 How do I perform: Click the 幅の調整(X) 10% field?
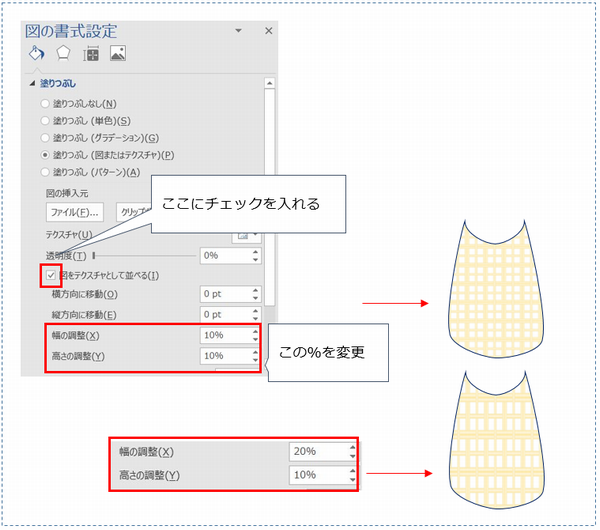226,335
